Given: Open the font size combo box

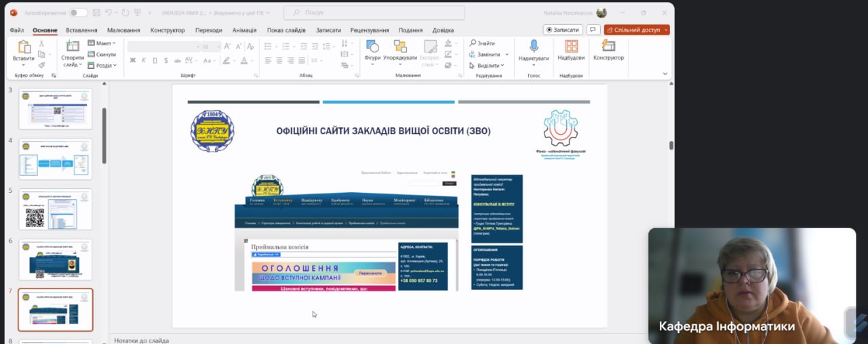Looking at the screenshot, I should click(x=210, y=46).
